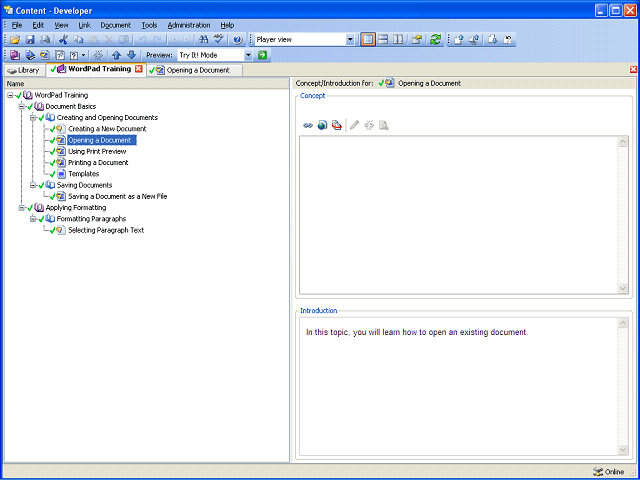Collapse the Applying Formatting node
The height and width of the screenshot is (480, 640).
21,208
